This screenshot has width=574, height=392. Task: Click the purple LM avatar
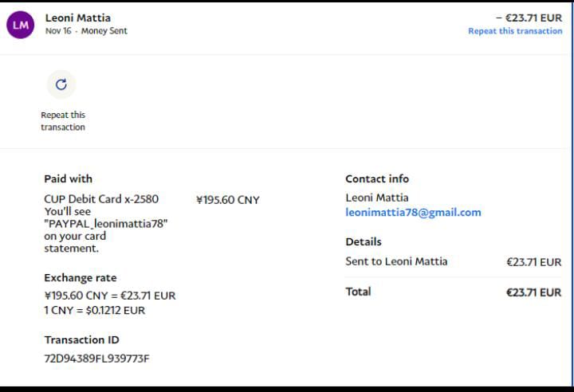(x=21, y=25)
